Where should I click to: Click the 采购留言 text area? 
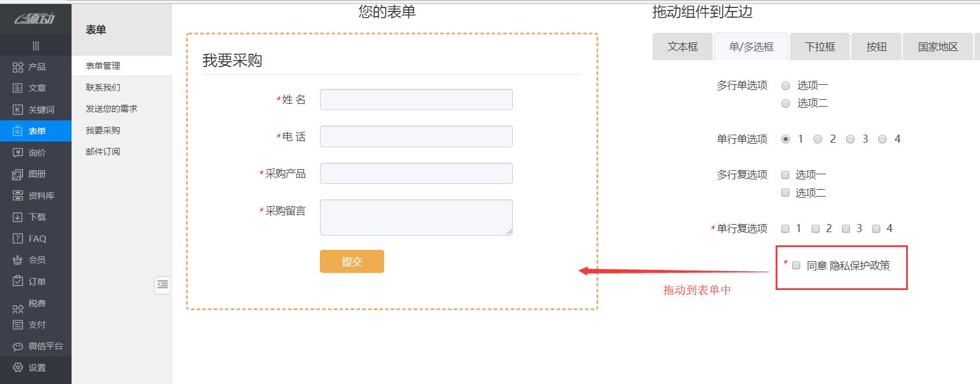(x=416, y=217)
